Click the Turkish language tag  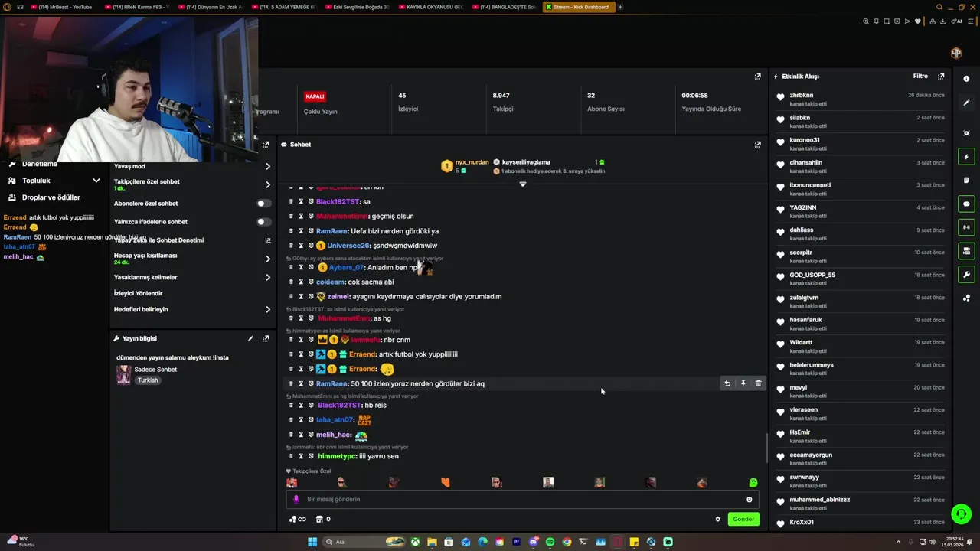click(148, 380)
